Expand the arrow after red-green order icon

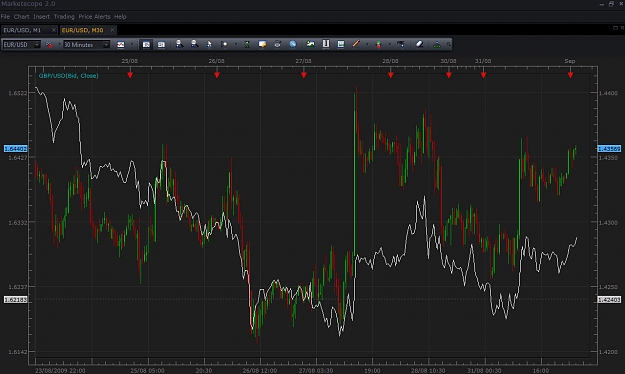[x=389, y=45]
